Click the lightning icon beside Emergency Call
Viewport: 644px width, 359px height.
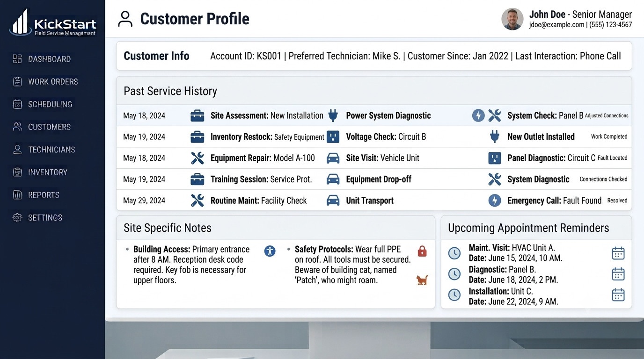click(495, 201)
